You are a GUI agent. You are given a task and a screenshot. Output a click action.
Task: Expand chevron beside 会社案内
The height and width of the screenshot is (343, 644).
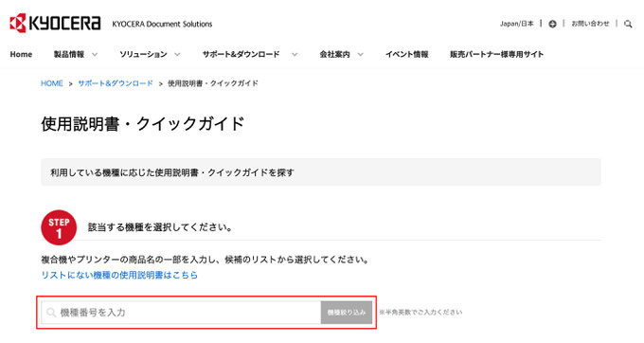(x=360, y=54)
